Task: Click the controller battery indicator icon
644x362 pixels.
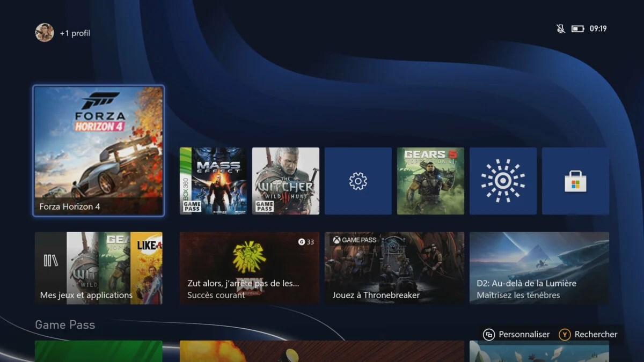Action: coord(577,28)
